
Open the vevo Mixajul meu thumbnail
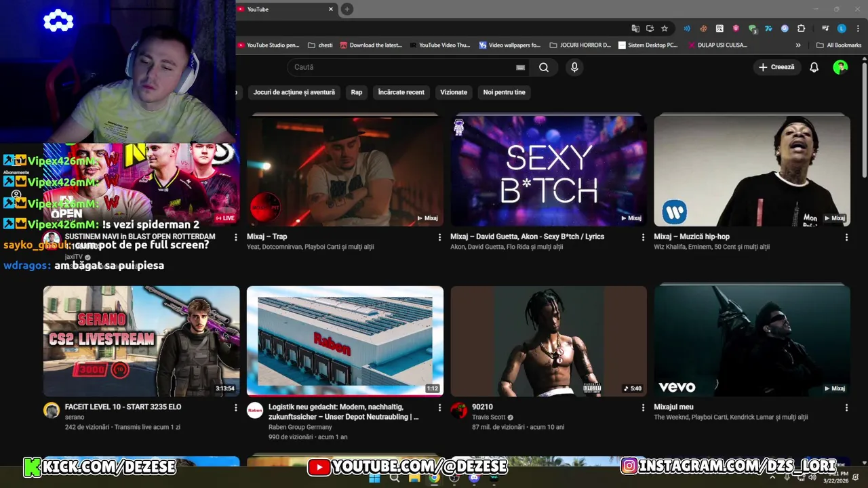tap(752, 341)
